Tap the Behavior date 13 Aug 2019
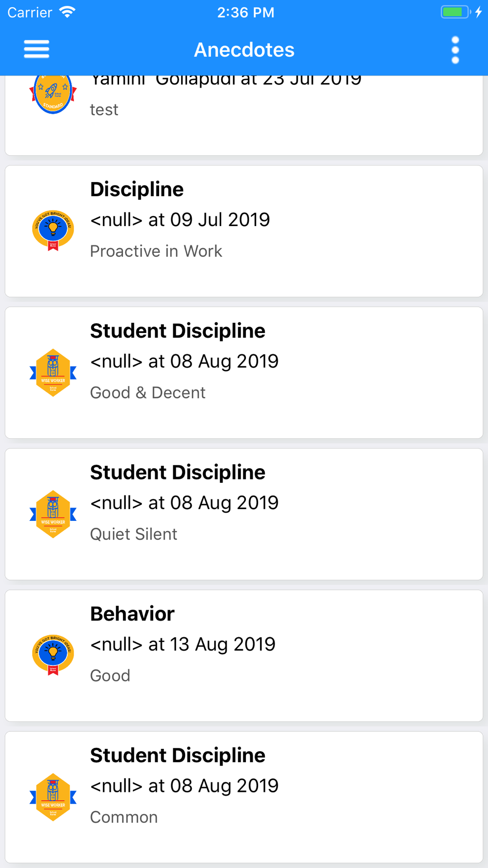The width and height of the screenshot is (488, 868). click(183, 644)
